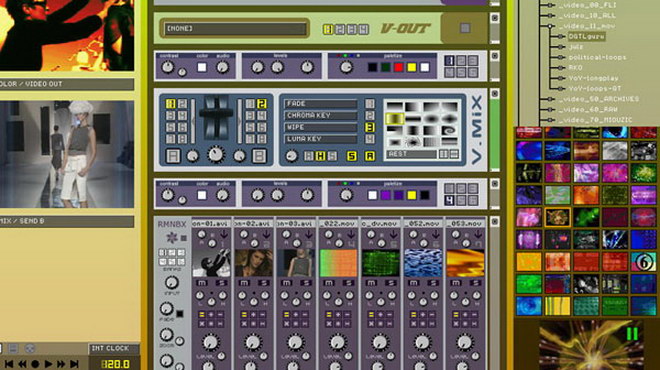The image size is (660, 370).
Task: Click the record button in transport
Action: pos(35,364)
